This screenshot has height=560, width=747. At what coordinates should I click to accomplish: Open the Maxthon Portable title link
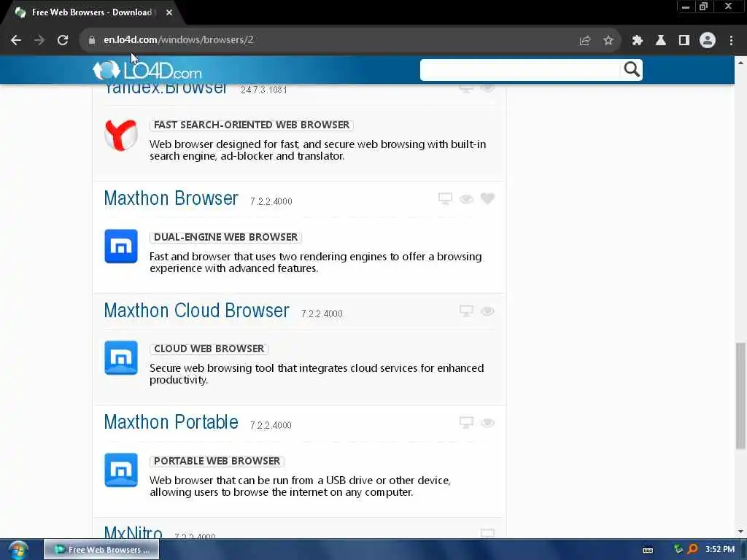(171, 422)
